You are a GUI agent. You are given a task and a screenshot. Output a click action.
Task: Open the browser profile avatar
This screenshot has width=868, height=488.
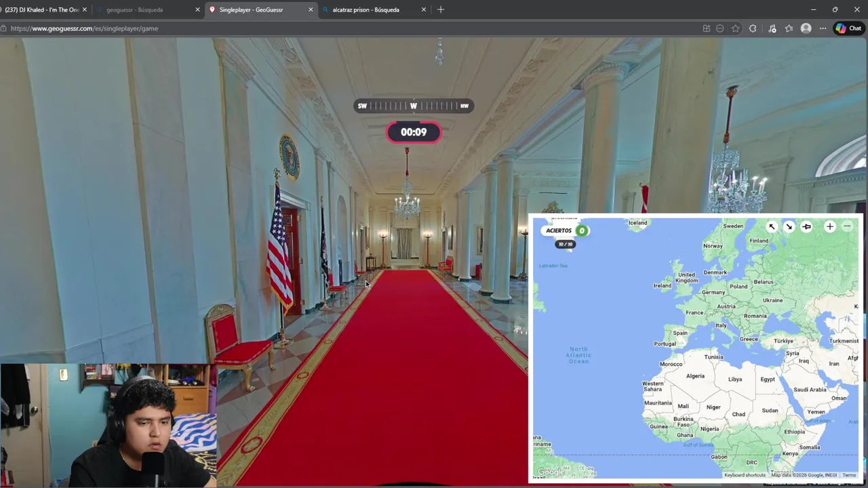click(x=806, y=28)
